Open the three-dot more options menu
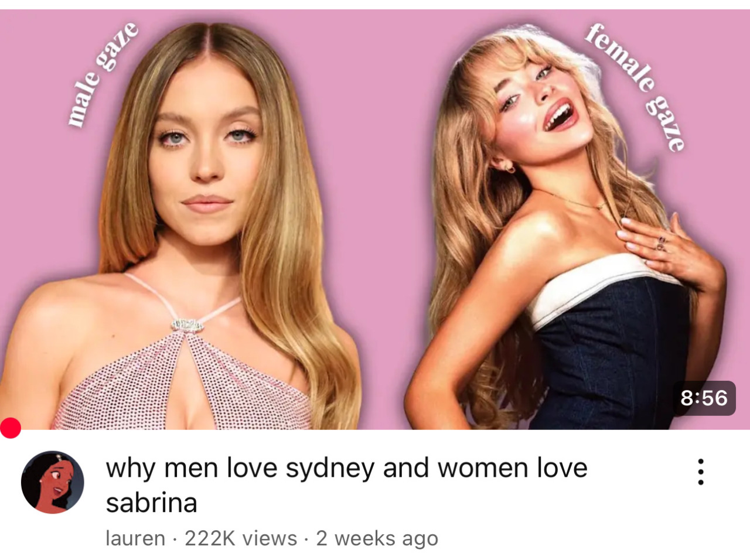750x560 pixels. [x=700, y=472]
